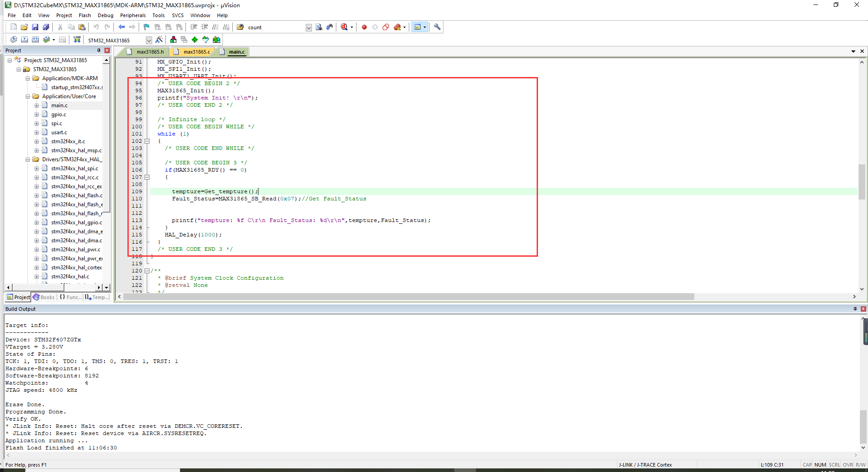Click the editor vertical scrollbar thumb
Viewport: 868px width, 472px height.
click(x=862, y=182)
